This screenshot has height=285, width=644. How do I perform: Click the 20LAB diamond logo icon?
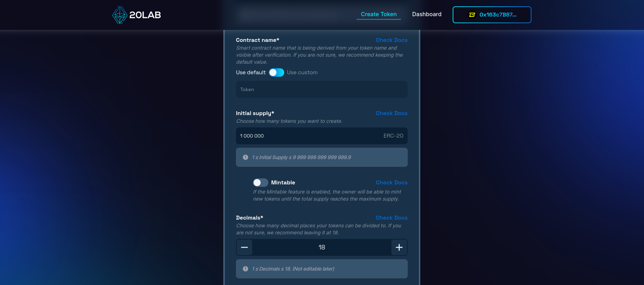[x=120, y=15]
